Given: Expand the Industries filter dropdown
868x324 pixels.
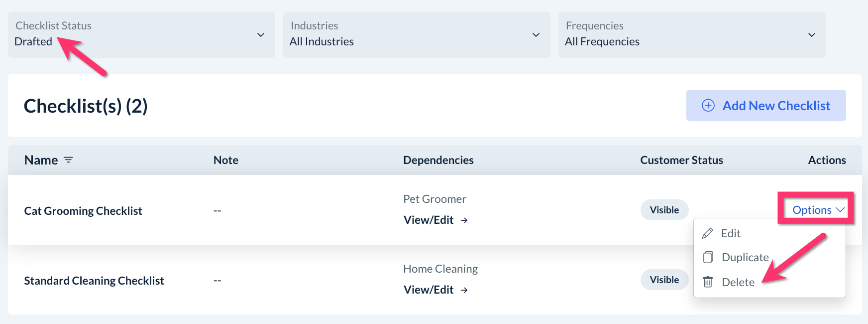Looking at the screenshot, I should point(417,35).
